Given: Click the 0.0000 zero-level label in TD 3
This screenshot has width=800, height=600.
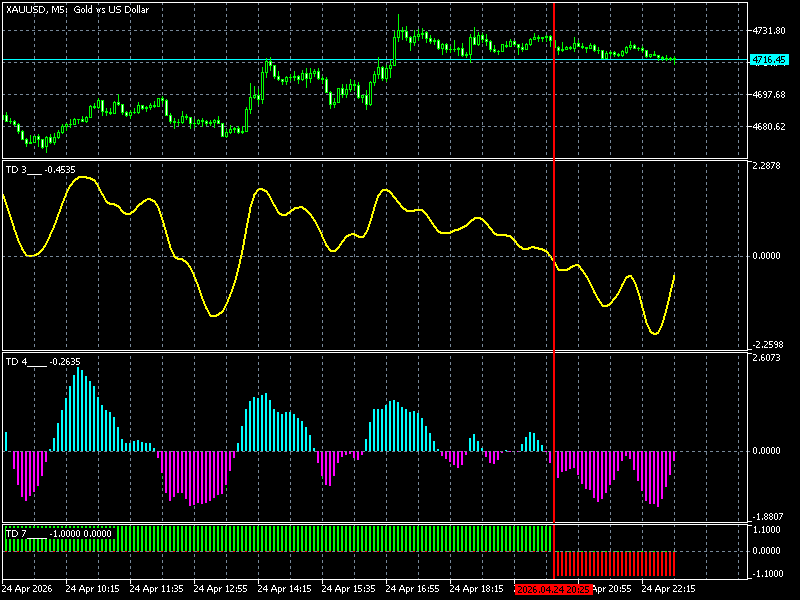Looking at the screenshot, I should click(x=766, y=256).
